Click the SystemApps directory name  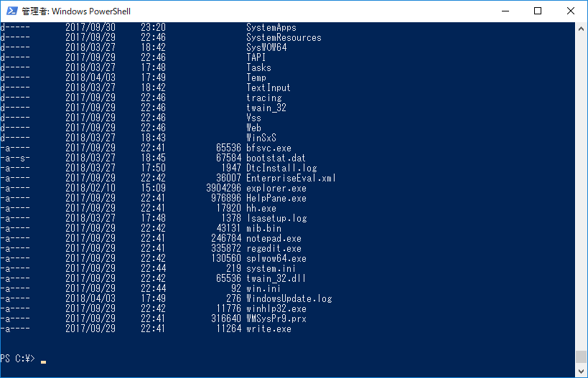point(271,27)
